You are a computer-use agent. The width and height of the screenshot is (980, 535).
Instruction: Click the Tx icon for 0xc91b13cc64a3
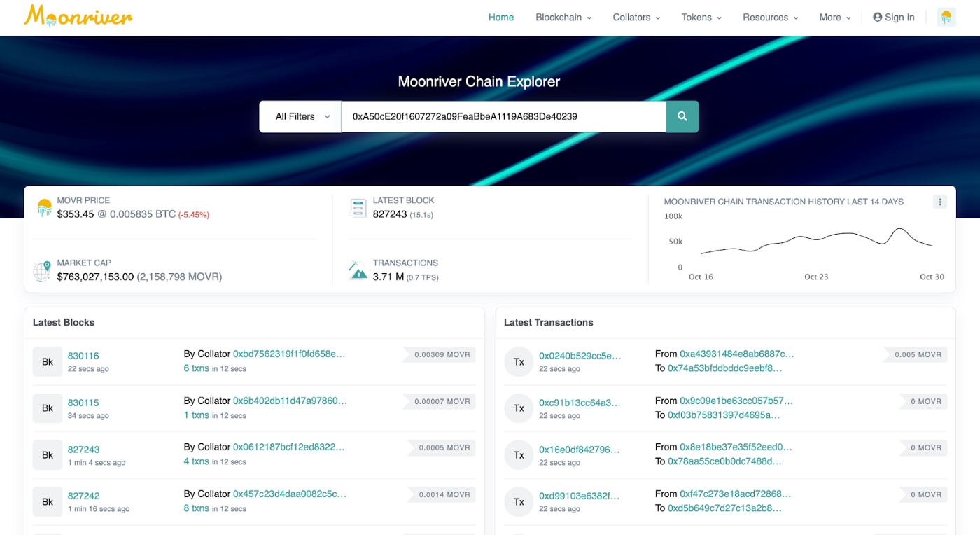(x=519, y=408)
